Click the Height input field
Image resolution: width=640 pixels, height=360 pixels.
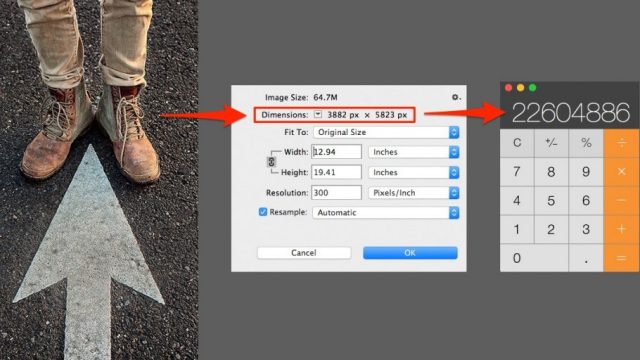click(x=336, y=172)
